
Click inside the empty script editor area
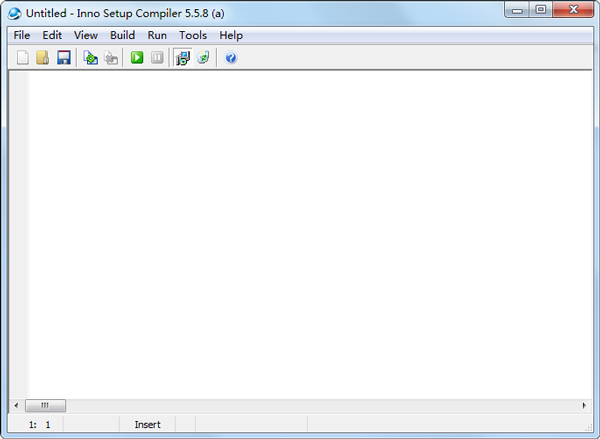point(310,234)
